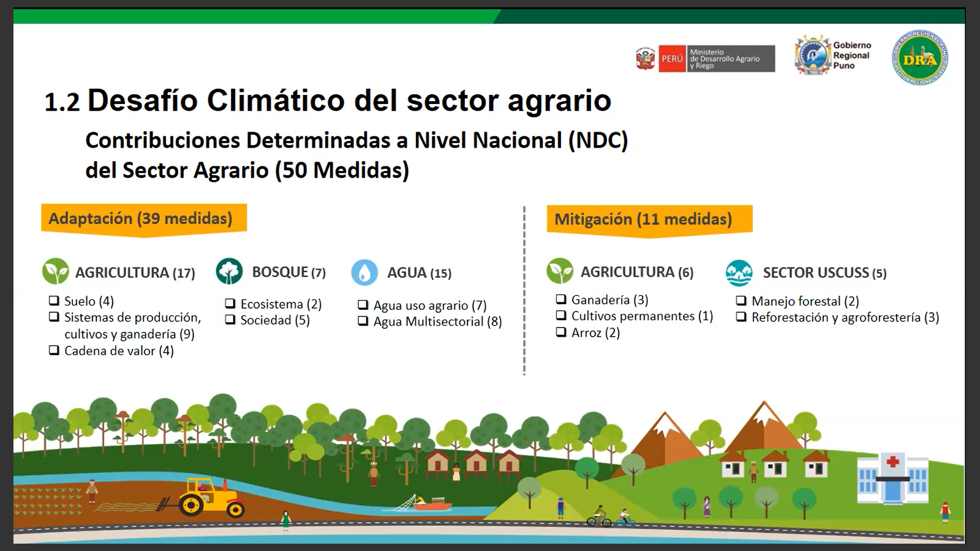Click the 'AGRICULTURA (17)' heading
This screenshot has width=980, height=551.
tap(135, 273)
